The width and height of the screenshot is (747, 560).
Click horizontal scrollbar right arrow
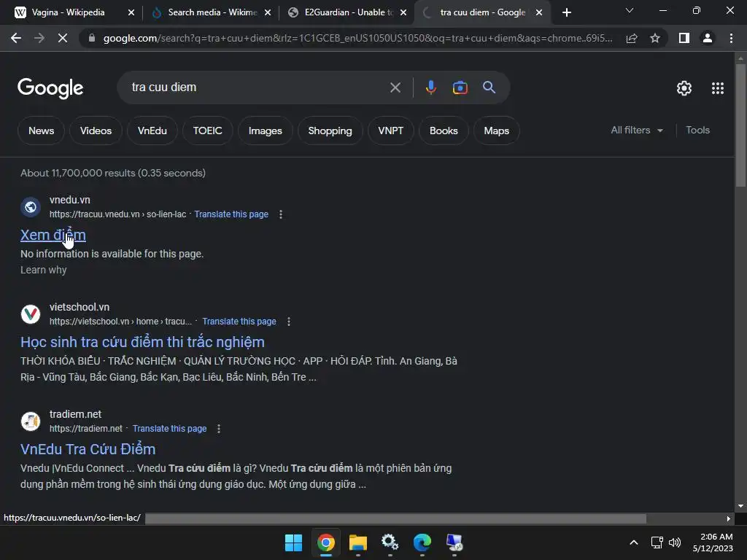[729, 518]
